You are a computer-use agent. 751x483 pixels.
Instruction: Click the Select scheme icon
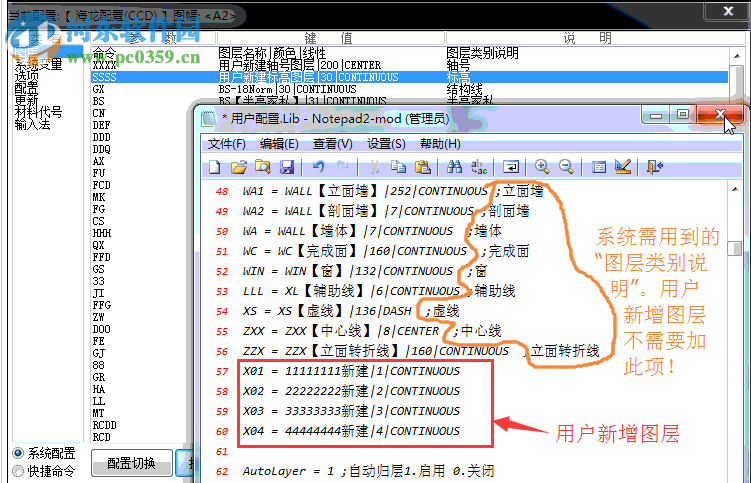pyautogui.click(x=598, y=167)
